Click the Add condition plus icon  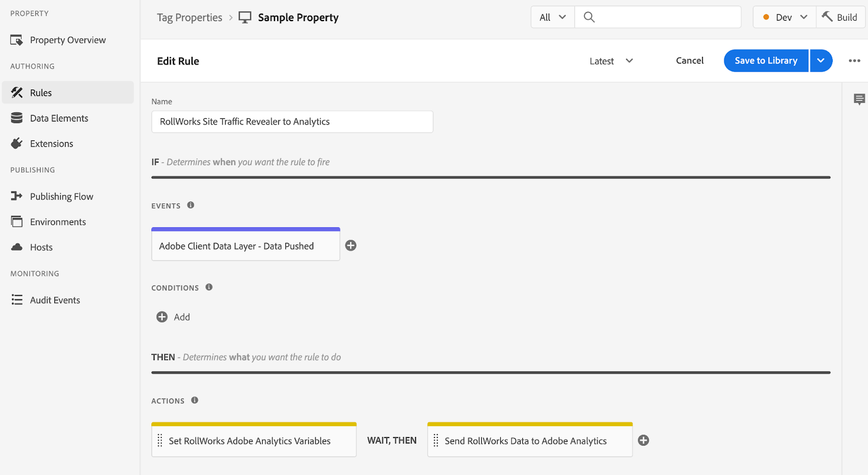[162, 317]
